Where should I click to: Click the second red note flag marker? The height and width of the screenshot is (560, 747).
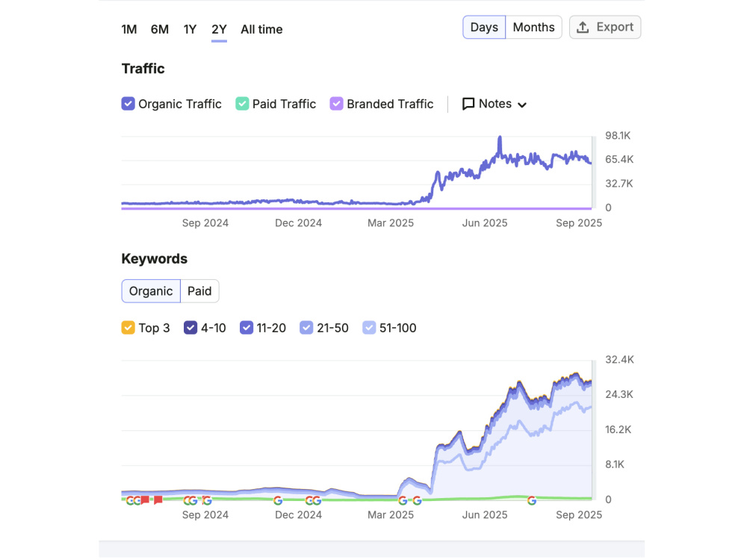click(x=158, y=500)
